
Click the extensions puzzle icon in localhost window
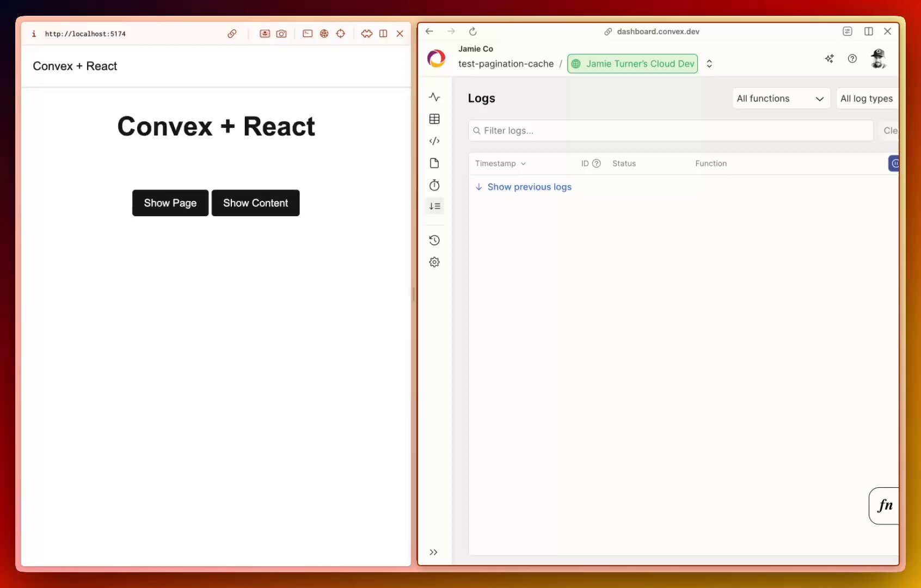(x=367, y=34)
